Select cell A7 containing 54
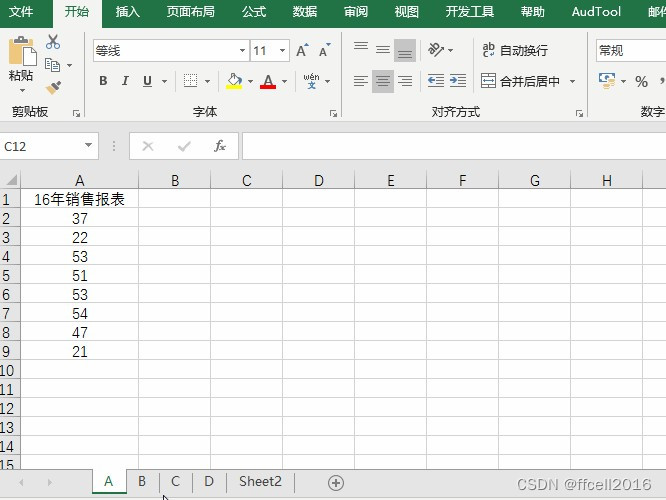Viewport: 666px width, 500px height. pos(79,314)
